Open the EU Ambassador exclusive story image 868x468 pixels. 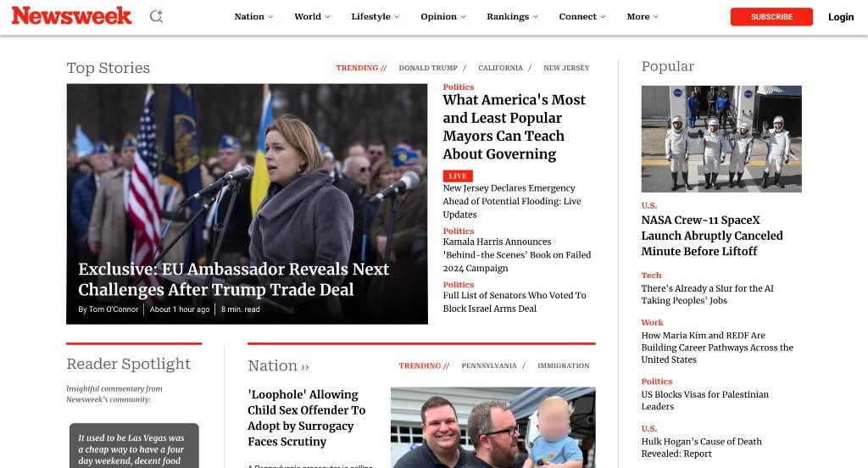point(247,203)
